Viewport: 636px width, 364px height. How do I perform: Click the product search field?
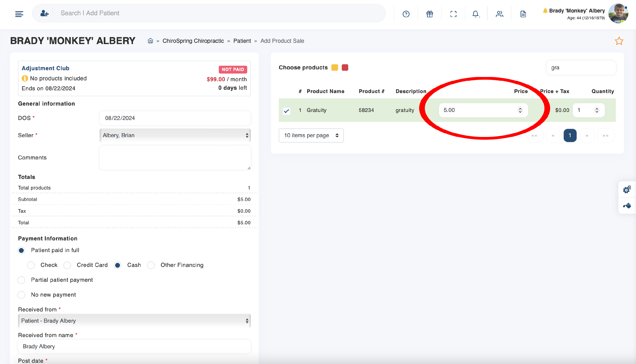click(581, 67)
